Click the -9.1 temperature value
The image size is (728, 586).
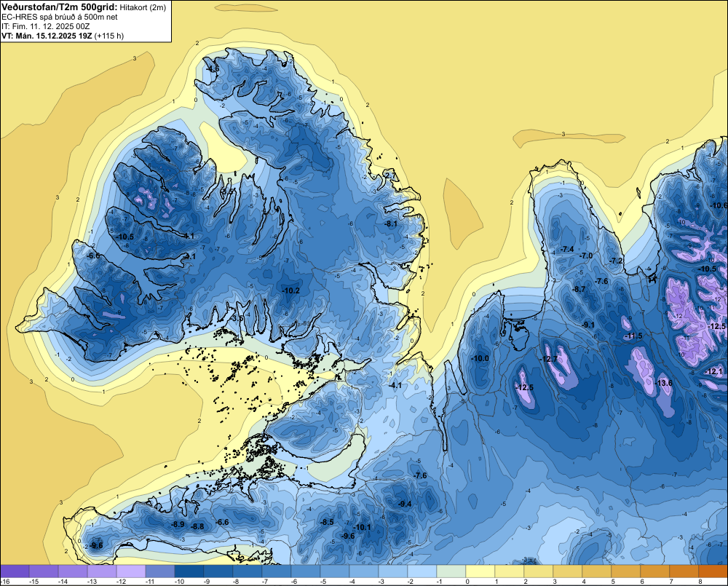tap(588, 325)
